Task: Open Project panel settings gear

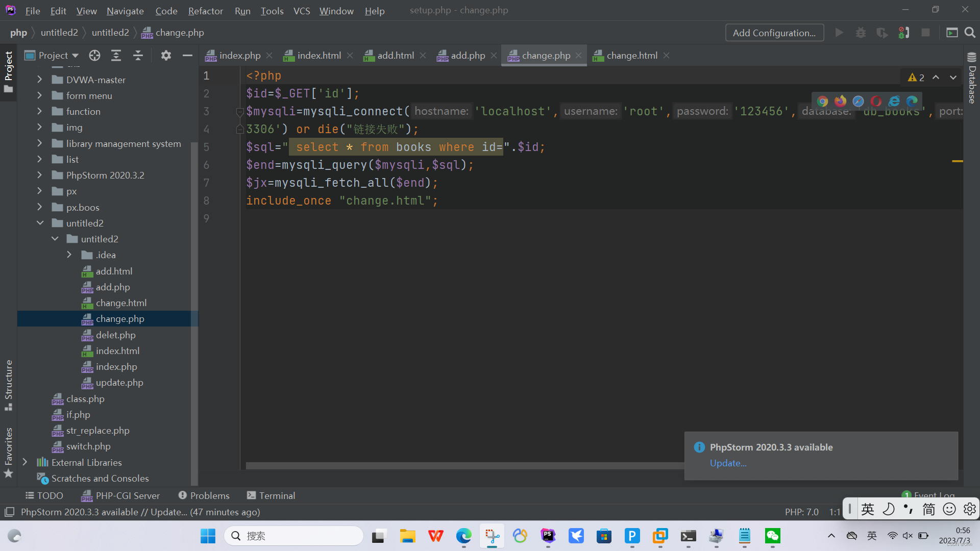Action: pos(166,56)
